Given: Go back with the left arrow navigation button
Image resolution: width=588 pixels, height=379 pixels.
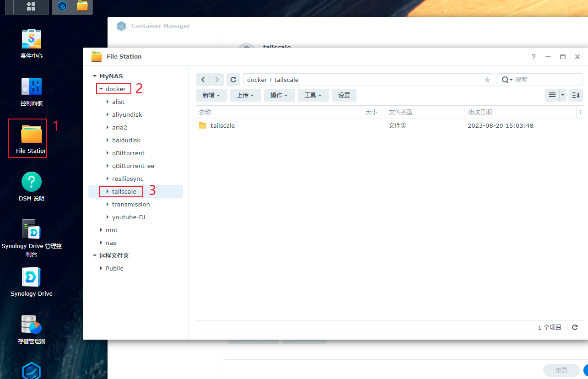Looking at the screenshot, I should pyautogui.click(x=203, y=80).
